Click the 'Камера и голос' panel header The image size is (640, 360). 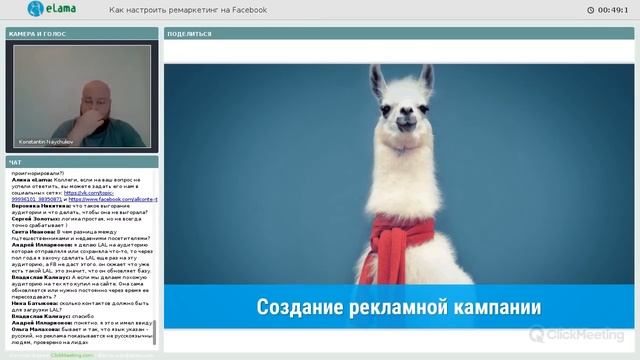82,34
